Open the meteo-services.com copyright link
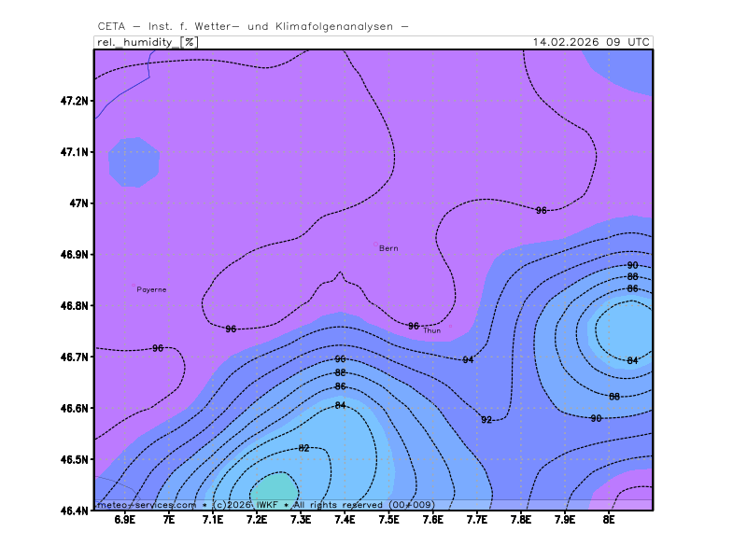This screenshot has width=747, height=560. (145, 504)
